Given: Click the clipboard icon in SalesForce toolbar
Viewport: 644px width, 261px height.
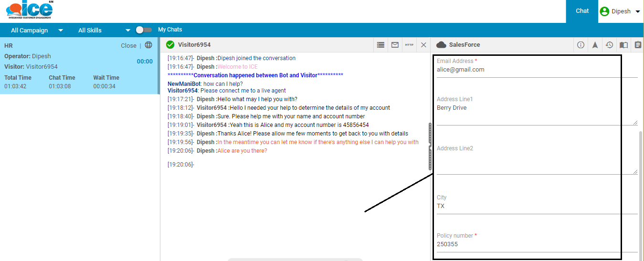Looking at the screenshot, I should pyautogui.click(x=638, y=45).
